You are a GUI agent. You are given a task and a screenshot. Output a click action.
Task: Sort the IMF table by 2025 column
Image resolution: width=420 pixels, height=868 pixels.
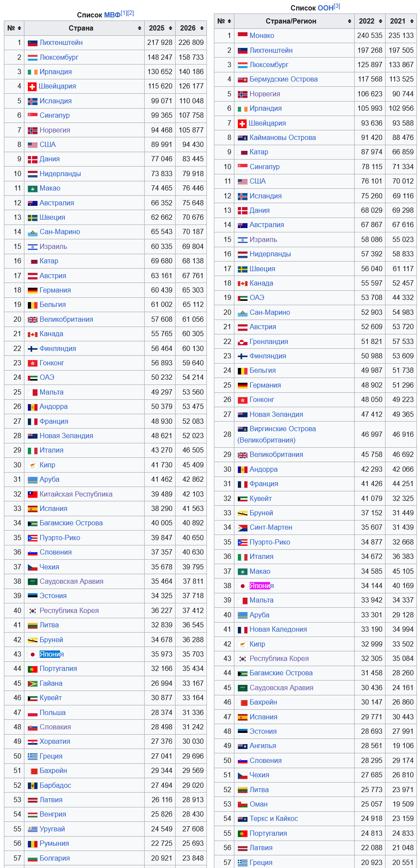tap(160, 28)
